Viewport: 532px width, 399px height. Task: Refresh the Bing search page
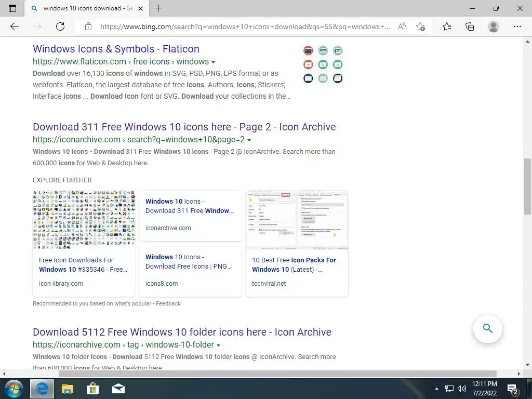pyautogui.click(x=60, y=26)
